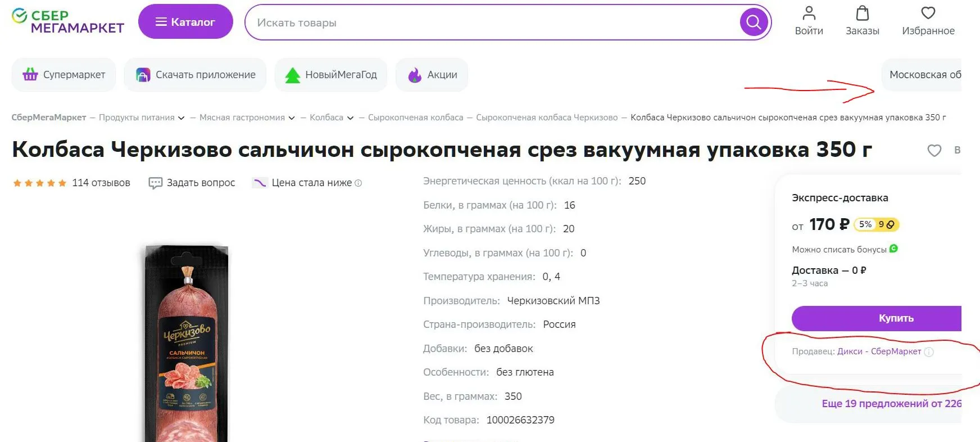Click the purple search magnifier icon
This screenshot has height=442, width=980.
[x=754, y=22]
